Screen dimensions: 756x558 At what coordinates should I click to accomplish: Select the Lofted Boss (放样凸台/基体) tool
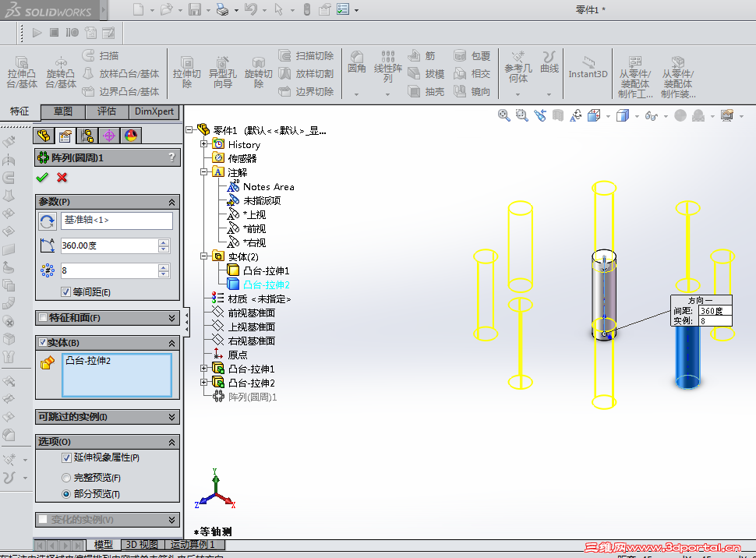tap(121, 73)
